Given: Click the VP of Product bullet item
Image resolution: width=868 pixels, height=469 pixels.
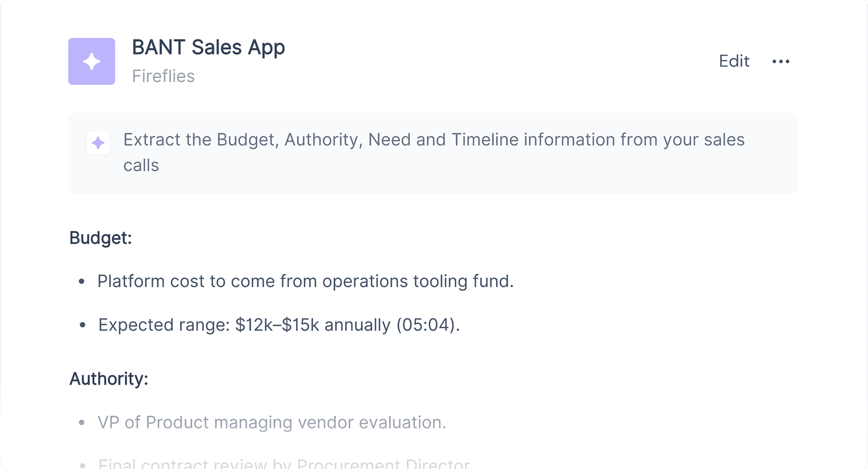Looking at the screenshot, I should 272,423.
